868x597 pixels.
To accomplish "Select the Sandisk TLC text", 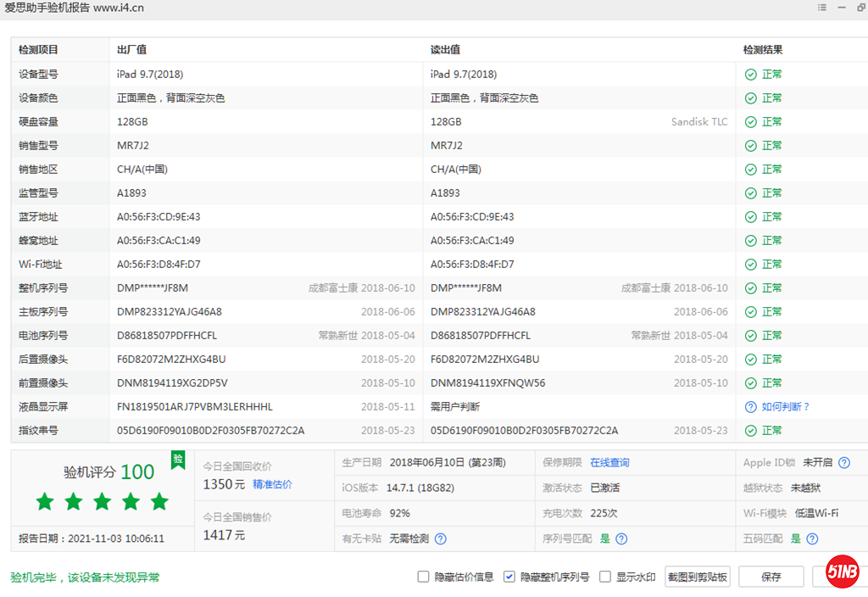I will click(x=699, y=122).
